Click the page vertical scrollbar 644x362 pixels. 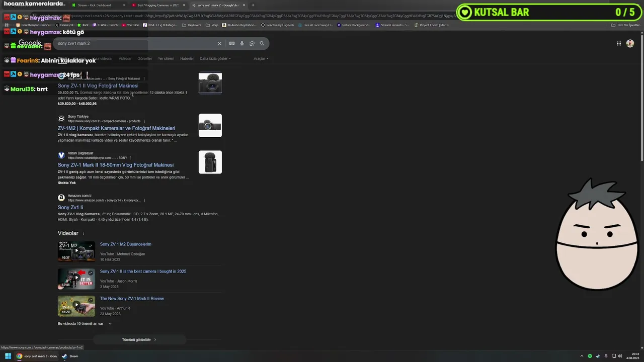(x=641, y=98)
